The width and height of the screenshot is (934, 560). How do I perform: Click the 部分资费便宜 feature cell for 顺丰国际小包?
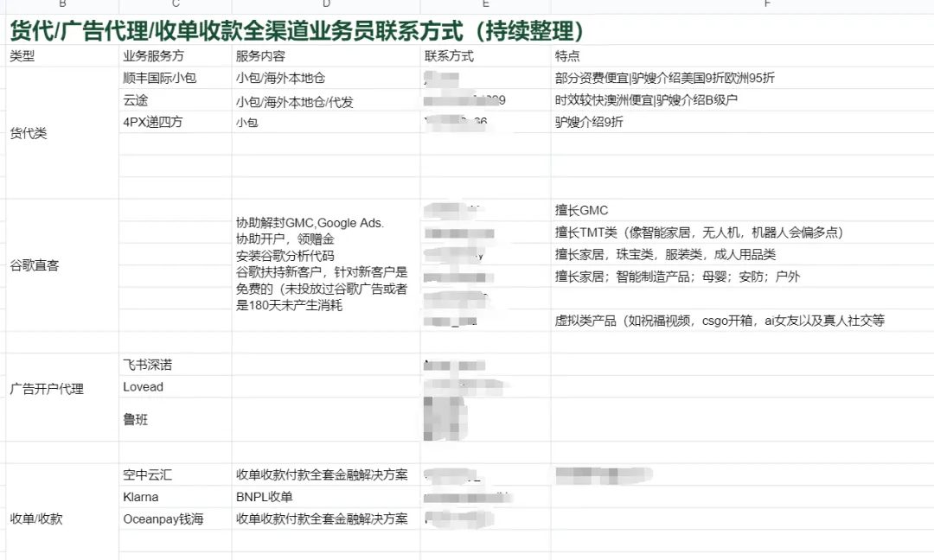742,78
